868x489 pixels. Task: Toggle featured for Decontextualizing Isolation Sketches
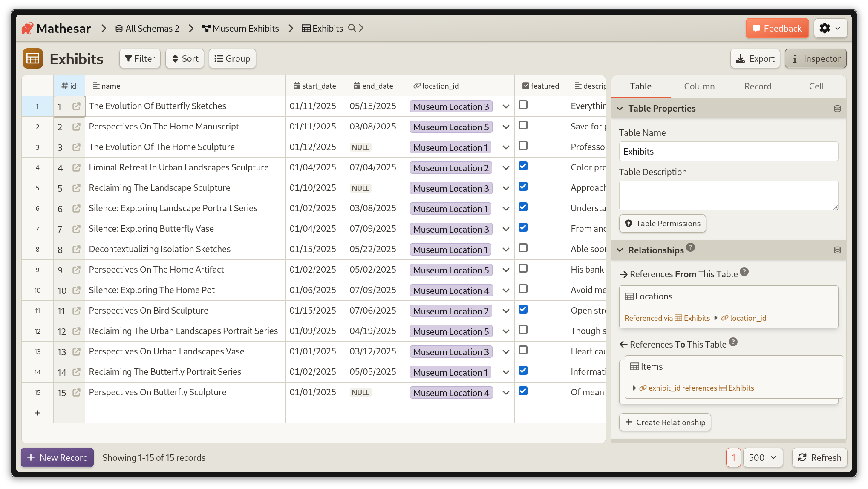click(x=523, y=248)
